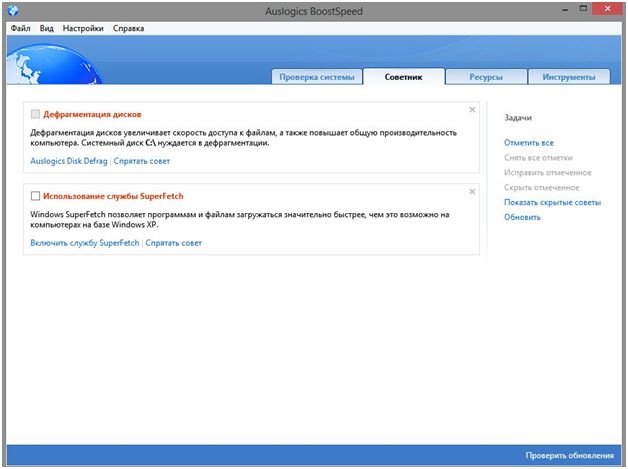Check the Использование службы SuperFetch box
The image size is (628, 469).
coord(36,196)
